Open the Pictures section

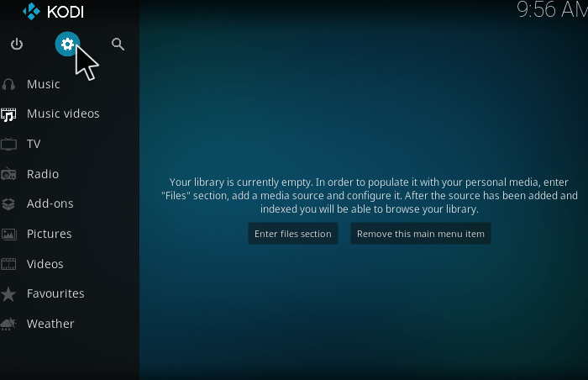[49, 234]
